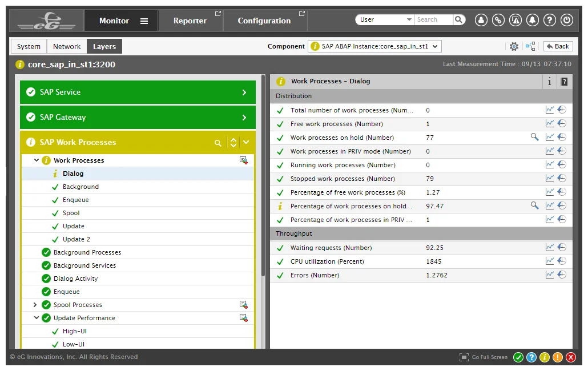
Task: Click Go Full Screen
Action: click(484, 357)
